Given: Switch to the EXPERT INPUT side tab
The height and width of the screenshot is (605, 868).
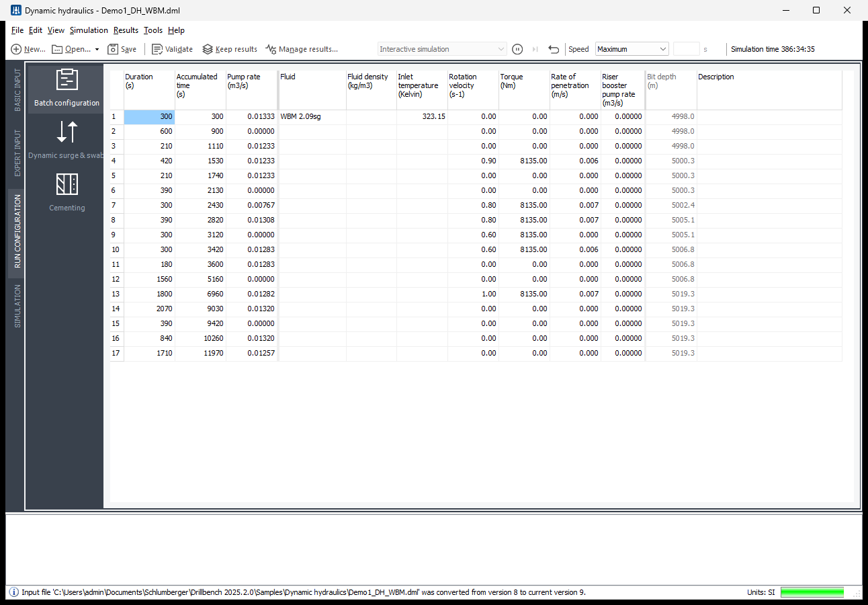Looking at the screenshot, I should click(x=17, y=153).
